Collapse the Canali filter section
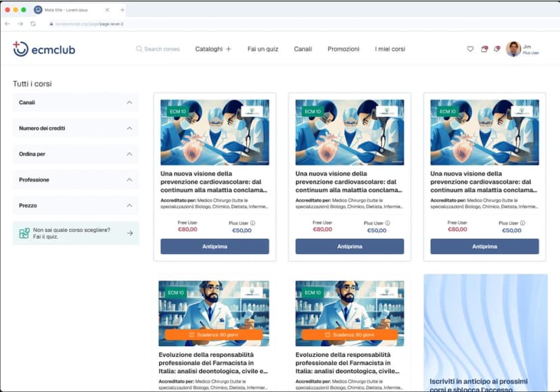Viewport: 560px width, 392px height. click(x=129, y=102)
